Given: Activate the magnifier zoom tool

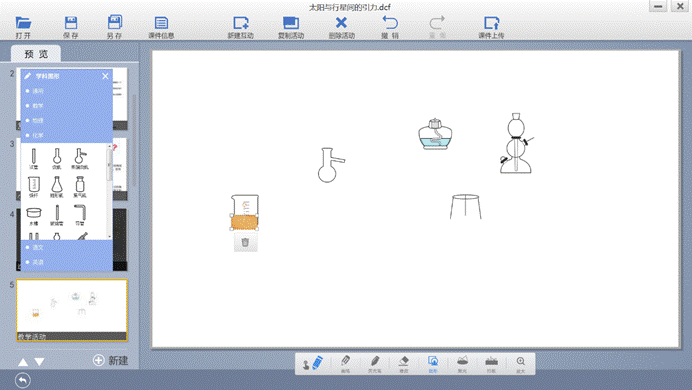Looking at the screenshot, I should coord(521,364).
